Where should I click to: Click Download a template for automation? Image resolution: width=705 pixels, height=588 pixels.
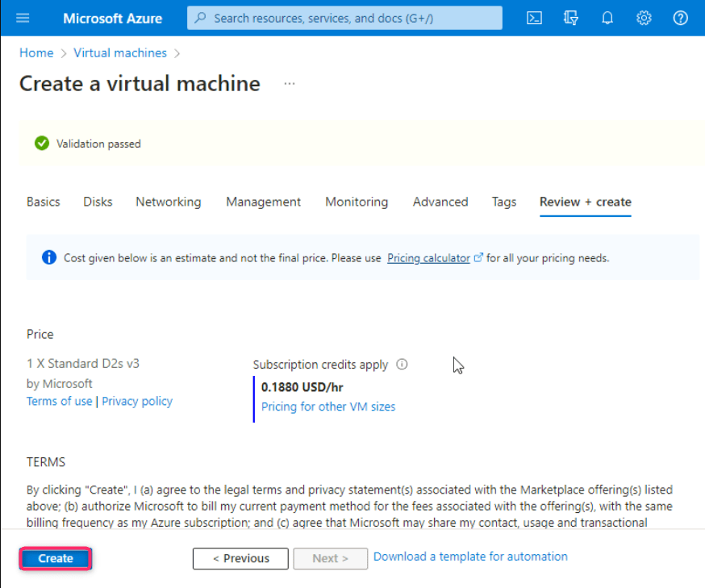click(470, 557)
